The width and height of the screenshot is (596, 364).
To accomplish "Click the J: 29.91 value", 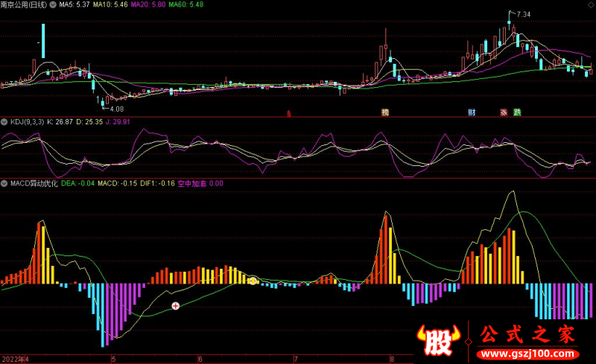I will pos(118,122).
